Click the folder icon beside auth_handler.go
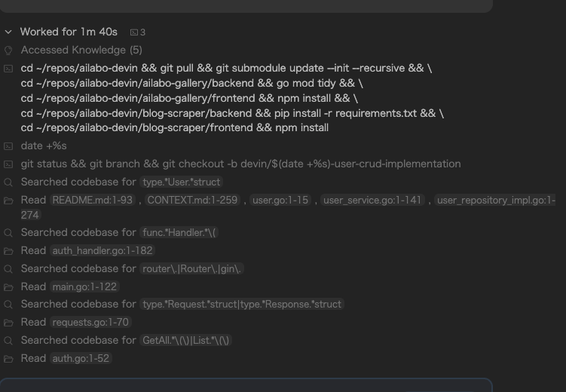 tap(8, 251)
